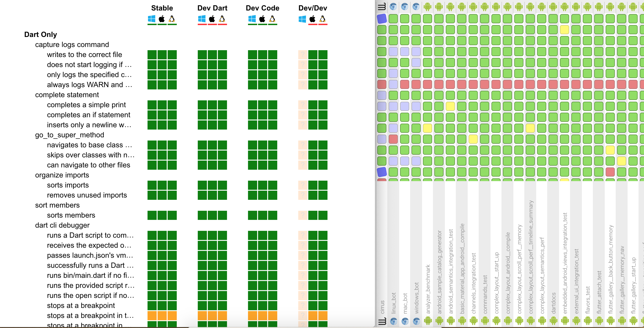The image size is (644, 328).
Task: Click the Chrome icon below the windows_bot label
Action: coord(416,321)
